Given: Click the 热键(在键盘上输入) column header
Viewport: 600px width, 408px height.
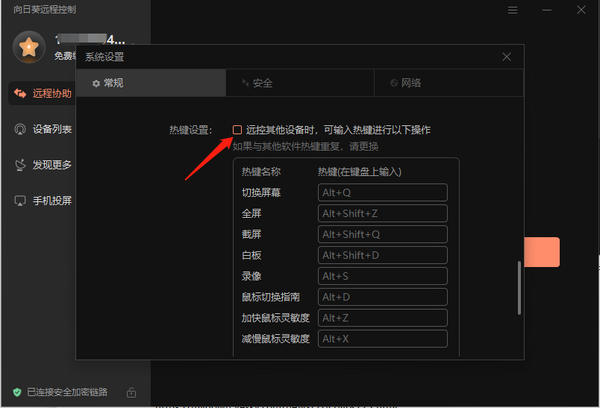Looking at the screenshot, I should (360, 171).
